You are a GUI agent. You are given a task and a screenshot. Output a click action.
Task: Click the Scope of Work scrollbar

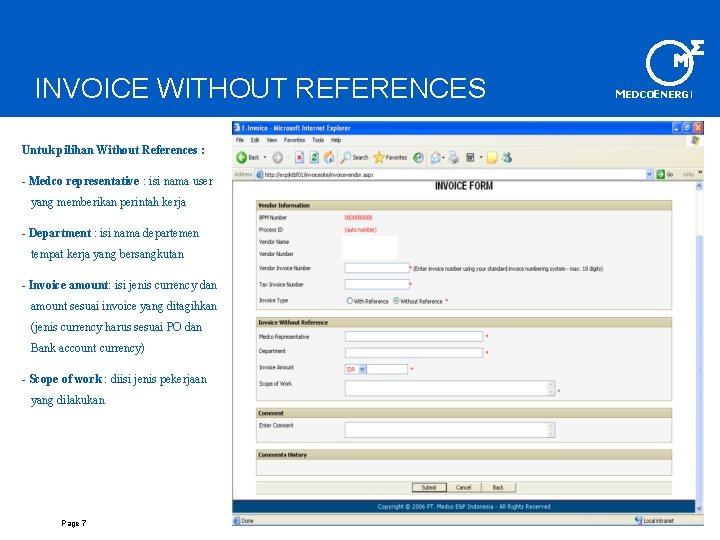pos(551,388)
